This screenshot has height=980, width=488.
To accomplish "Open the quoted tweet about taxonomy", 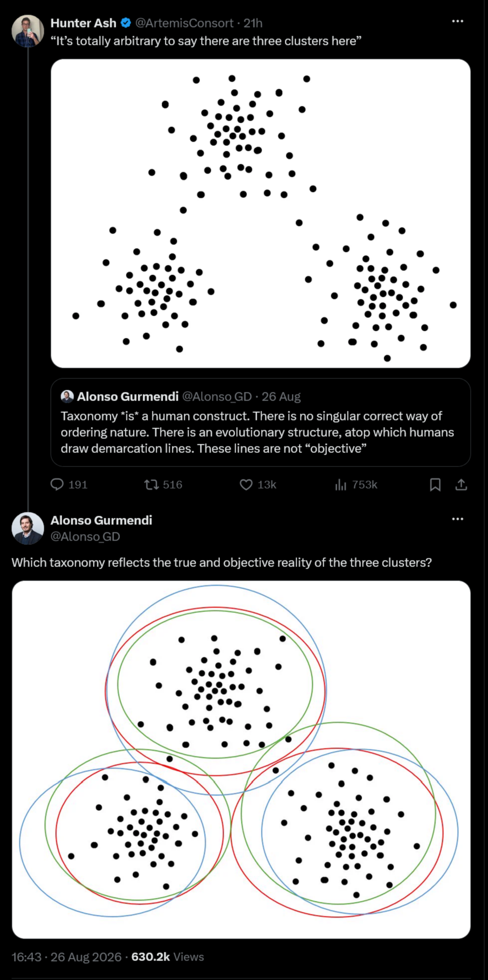I will [x=260, y=422].
